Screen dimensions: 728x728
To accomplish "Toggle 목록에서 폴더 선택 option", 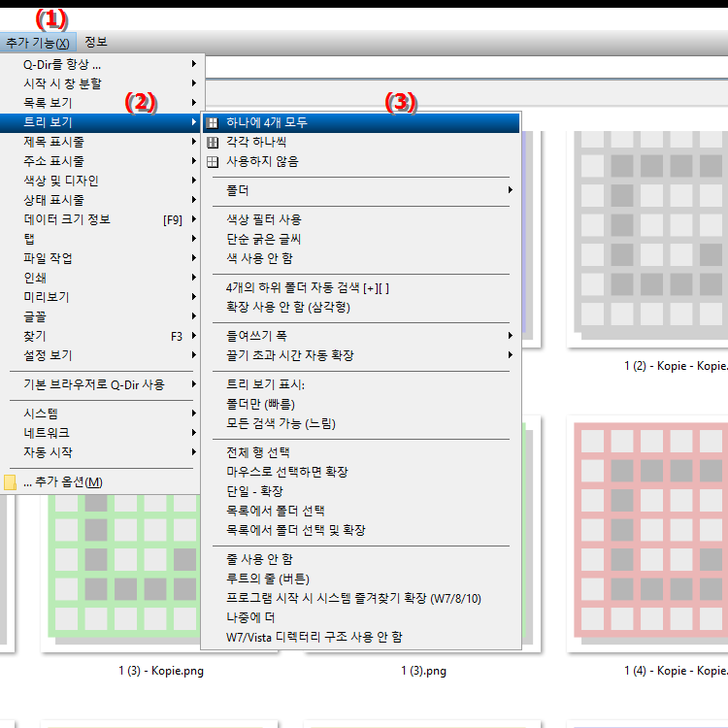I will (x=361, y=511).
